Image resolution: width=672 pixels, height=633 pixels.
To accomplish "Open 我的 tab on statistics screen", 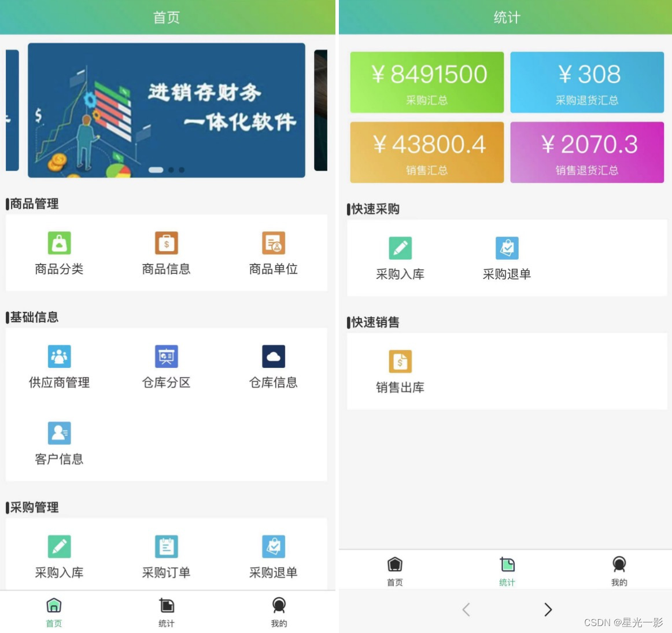I will (x=619, y=571).
